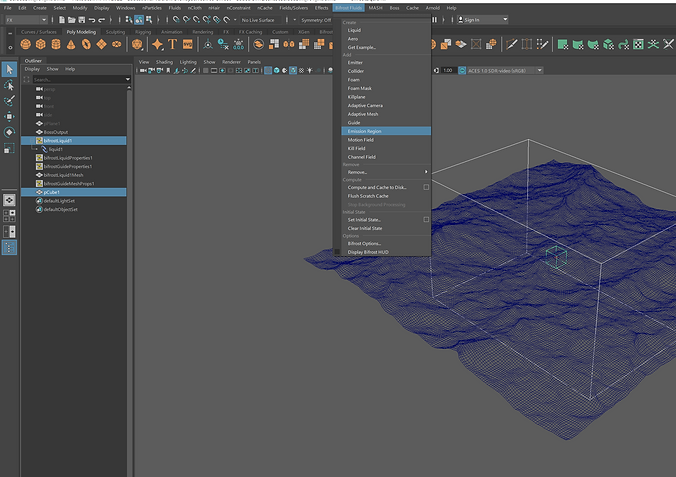The width and height of the screenshot is (676, 477).
Task: Select bifrostLiquid1Mesh in the Outliner
Action: pyautogui.click(x=74, y=175)
